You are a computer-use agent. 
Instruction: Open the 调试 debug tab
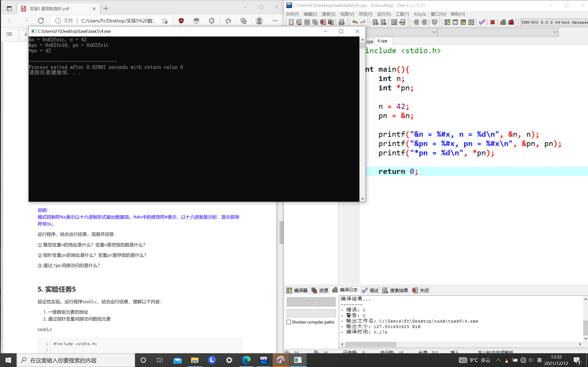click(370, 290)
